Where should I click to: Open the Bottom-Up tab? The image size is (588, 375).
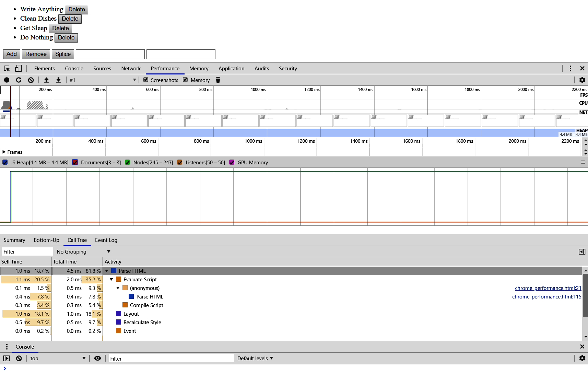coord(46,240)
